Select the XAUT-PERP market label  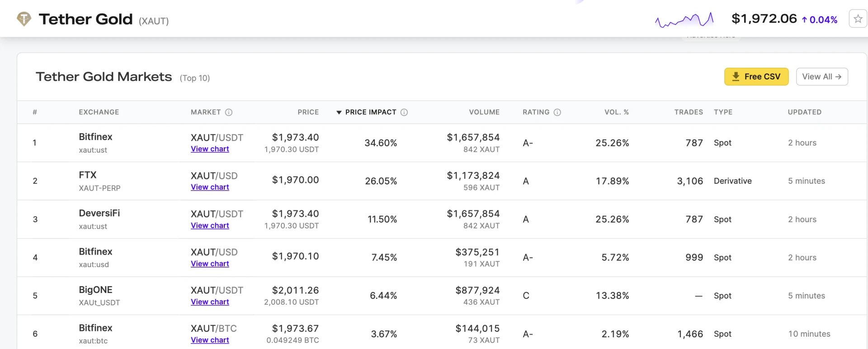click(99, 188)
